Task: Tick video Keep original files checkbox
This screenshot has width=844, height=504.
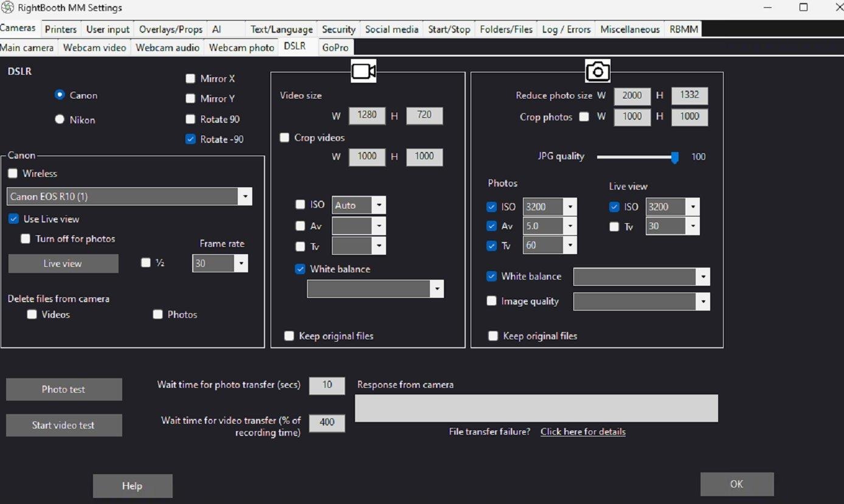Action: click(289, 336)
